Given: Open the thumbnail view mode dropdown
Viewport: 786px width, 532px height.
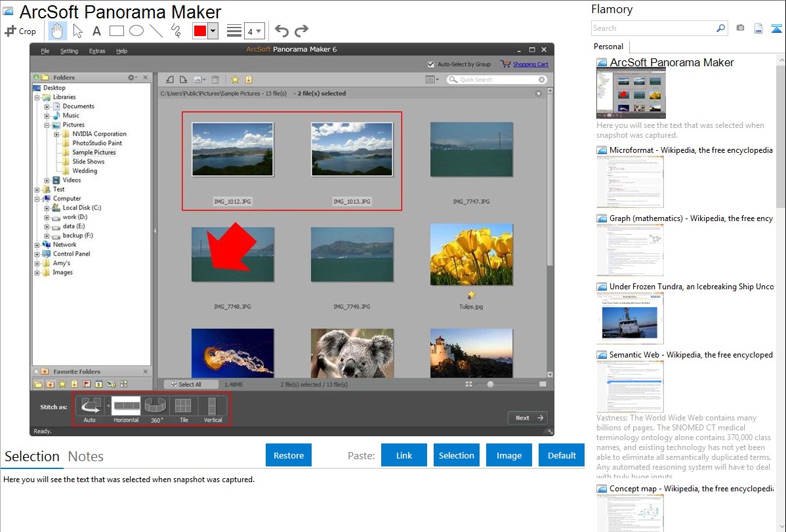Looking at the screenshot, I should coord(432,79).
